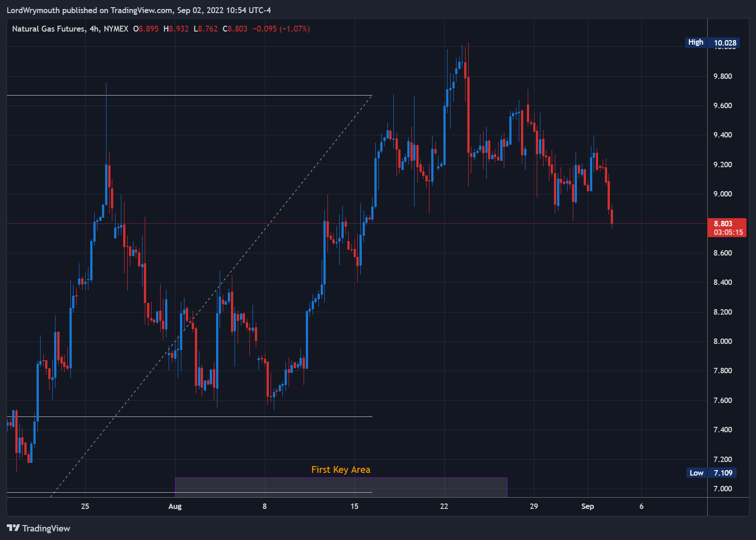The width and height of the screenshot is (756, 540).
Task: Click the '25' date label on time axis
Action: tap(85, 506)
